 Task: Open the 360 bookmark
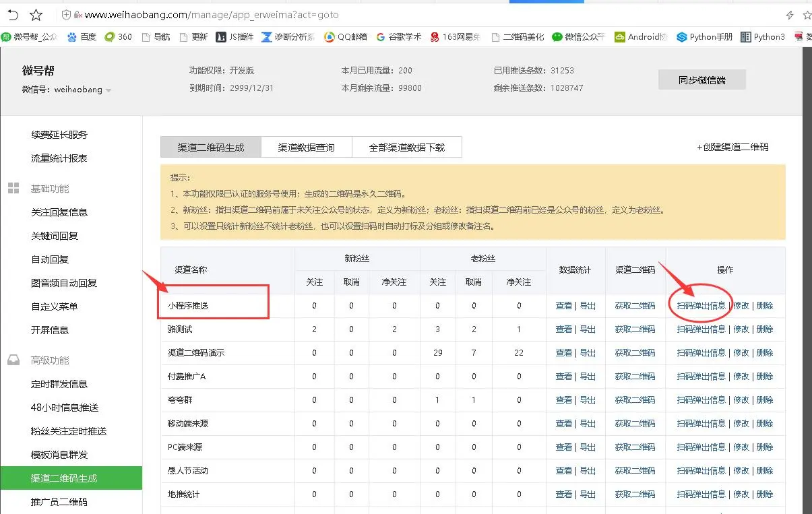(119, 37)
